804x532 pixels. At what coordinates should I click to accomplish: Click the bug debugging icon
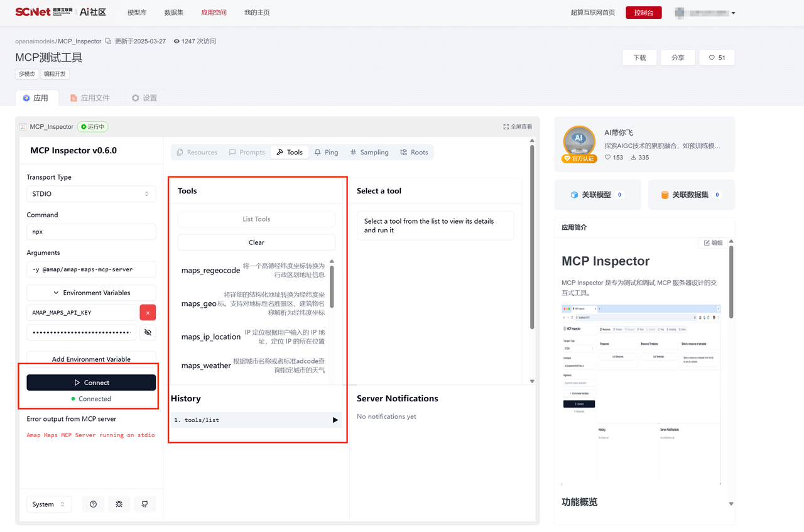119,504
